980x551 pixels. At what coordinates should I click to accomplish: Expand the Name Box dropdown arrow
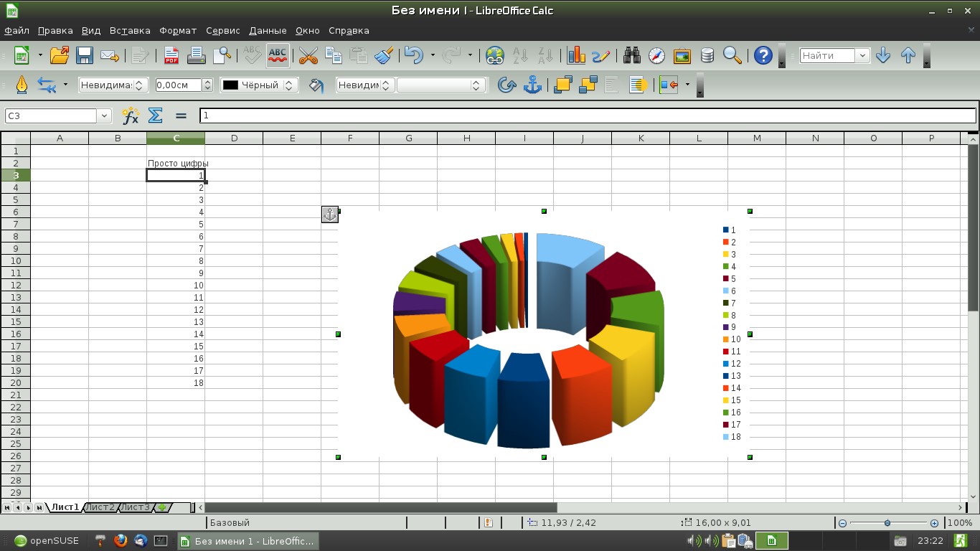tap(105, 116)
